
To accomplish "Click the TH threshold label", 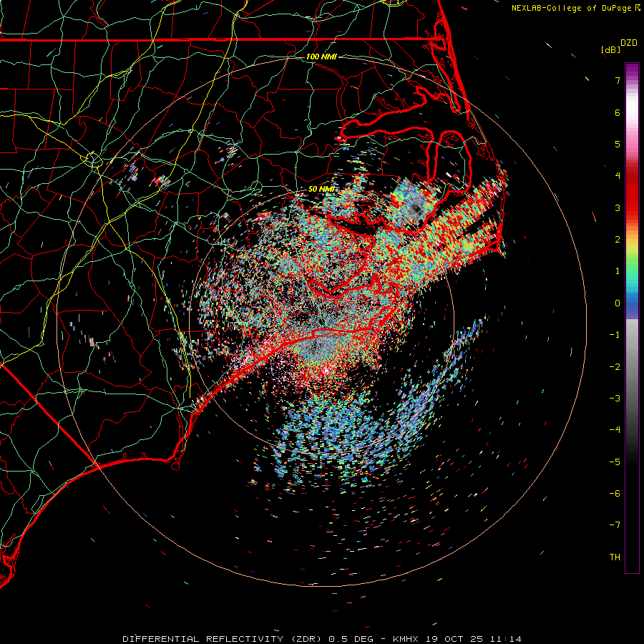I will 615,557.
